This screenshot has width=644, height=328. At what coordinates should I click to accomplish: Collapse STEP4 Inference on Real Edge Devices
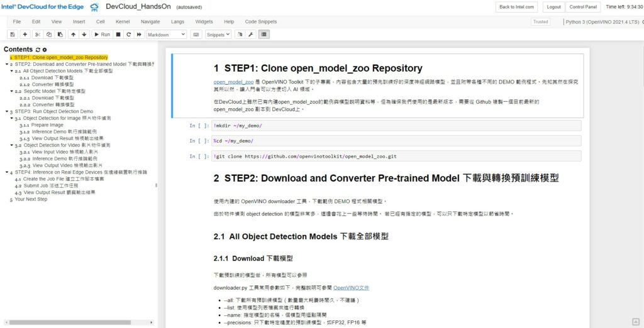point(6,172)
